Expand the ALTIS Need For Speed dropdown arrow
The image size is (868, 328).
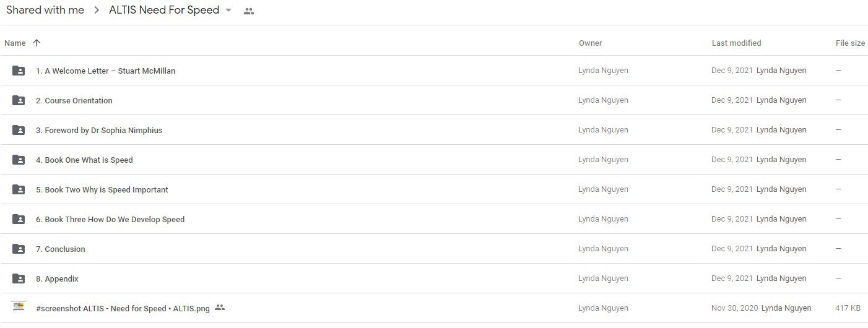tap(228, 11)
